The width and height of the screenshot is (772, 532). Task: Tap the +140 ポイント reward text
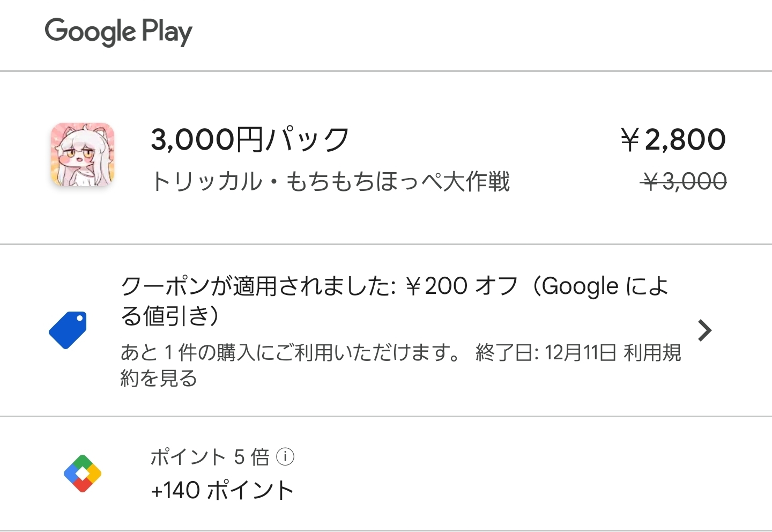tap(222, 490)
